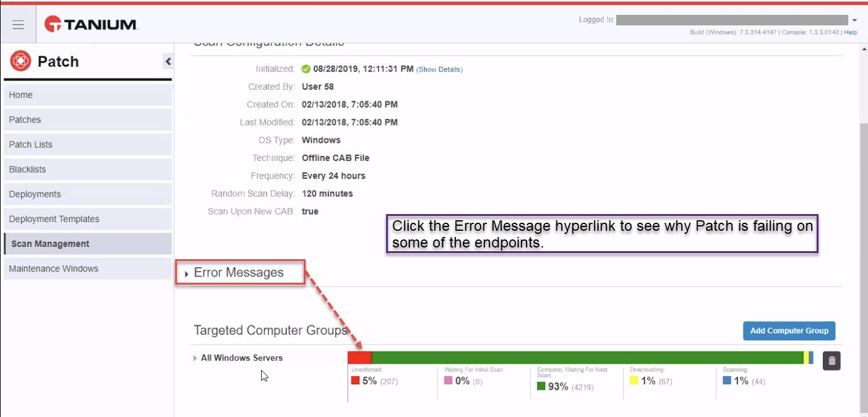
Task: Click the Add Computer Group button
Action: [789, 330]
